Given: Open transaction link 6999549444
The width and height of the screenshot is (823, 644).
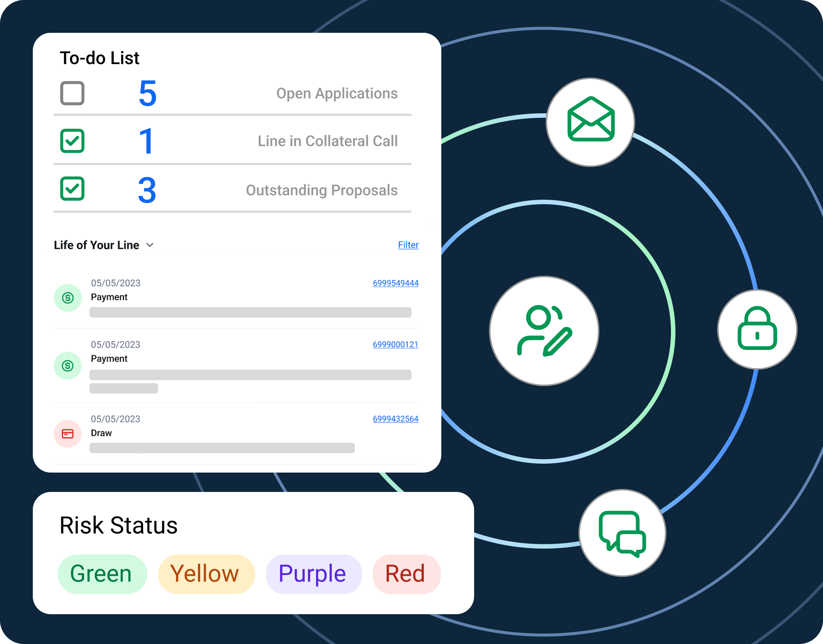Looking at the screenshot, I should pyautogui.click(x=395, y=283).
